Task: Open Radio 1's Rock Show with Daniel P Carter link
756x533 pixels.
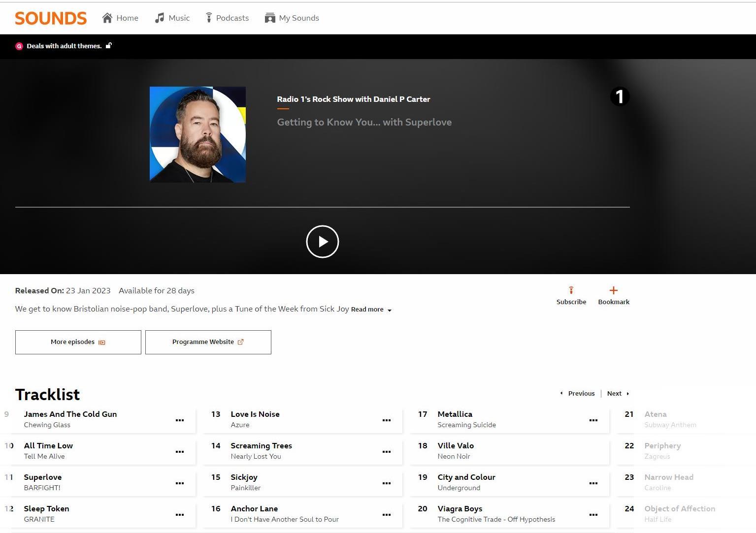Action: (354, 99)
